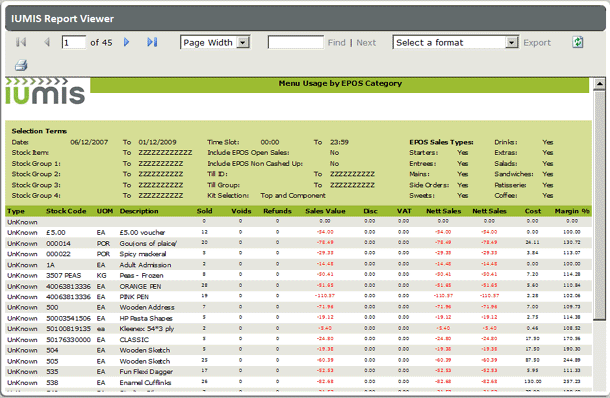Click the Sold column header
Viewport: 610px width, 398px height.
pos(204,211)
